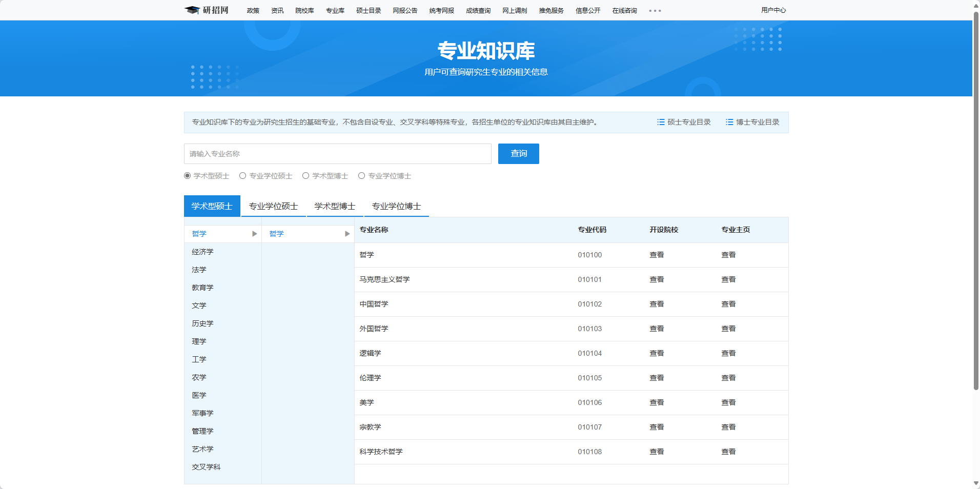
Task: View 专业主页 for 科学技术哲学
Action: [728, 452]
